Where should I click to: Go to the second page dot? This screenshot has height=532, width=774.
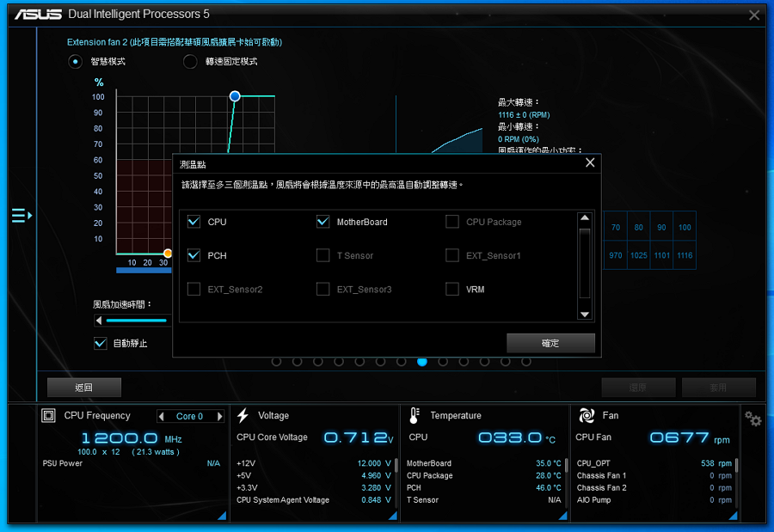[x=298, y=362]
